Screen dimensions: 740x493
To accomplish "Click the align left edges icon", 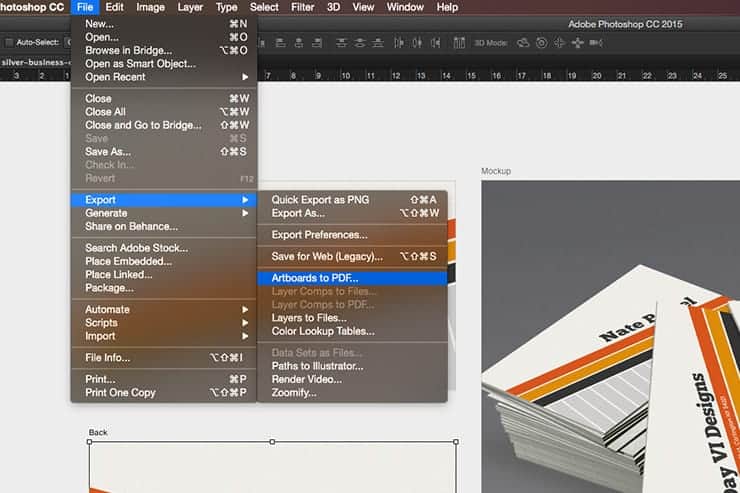I will pos(280,43).
